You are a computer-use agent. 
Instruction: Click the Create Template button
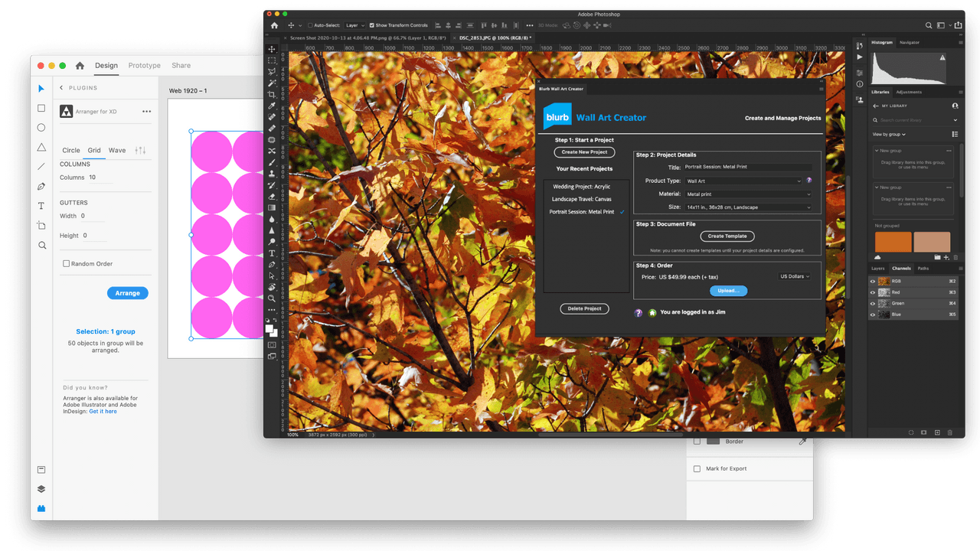[727, 236]
